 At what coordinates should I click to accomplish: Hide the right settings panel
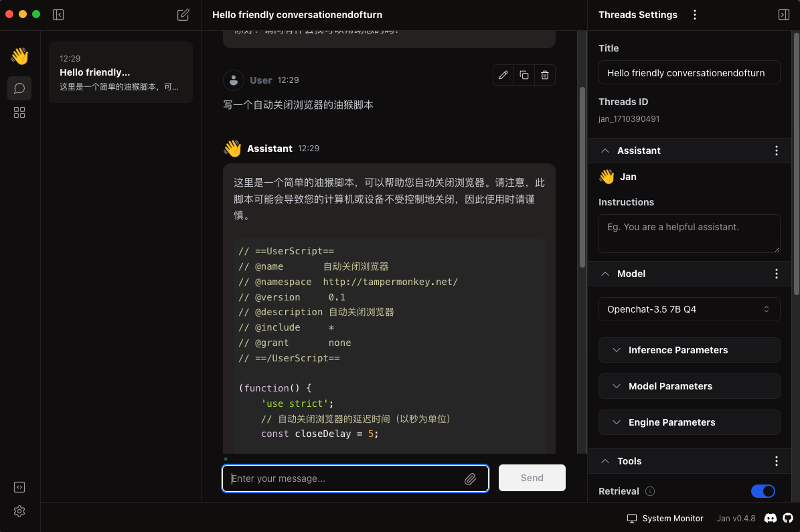pos(784,15)
